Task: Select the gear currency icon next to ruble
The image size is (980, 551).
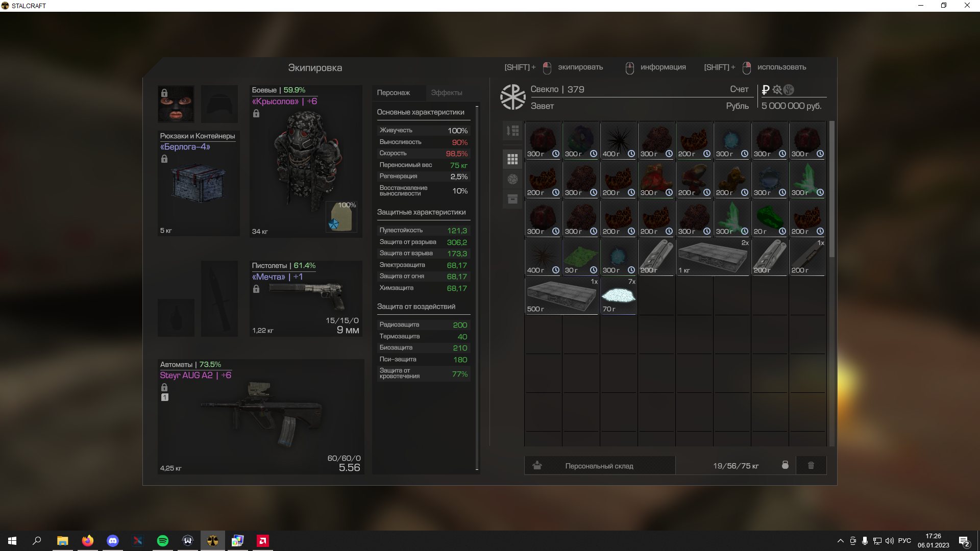Action: (x=777, y=90)
